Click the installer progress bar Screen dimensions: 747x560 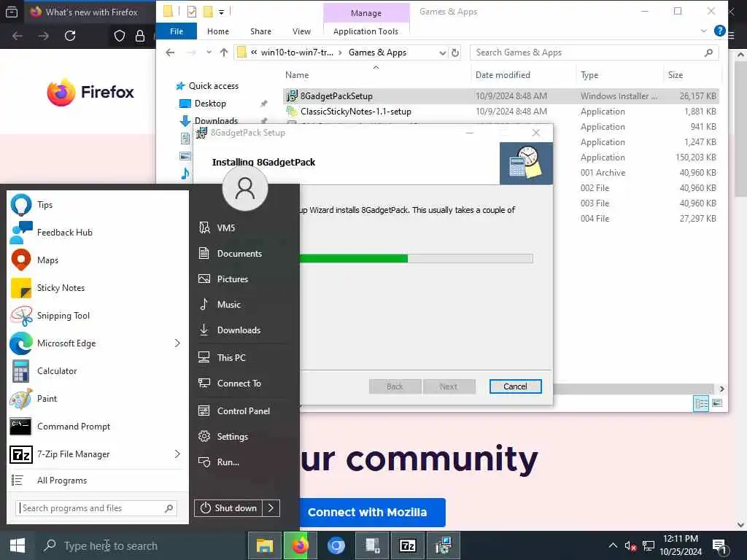[416, 259]
